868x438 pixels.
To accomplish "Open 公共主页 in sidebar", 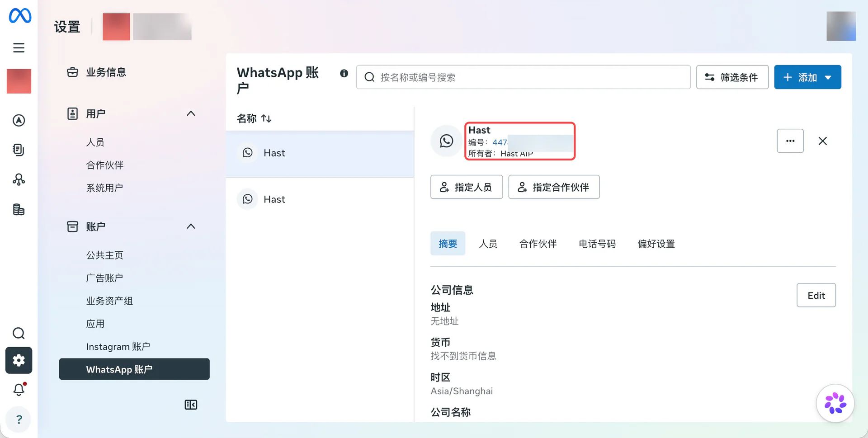I will pyautogui.click(x=105, y=255).
